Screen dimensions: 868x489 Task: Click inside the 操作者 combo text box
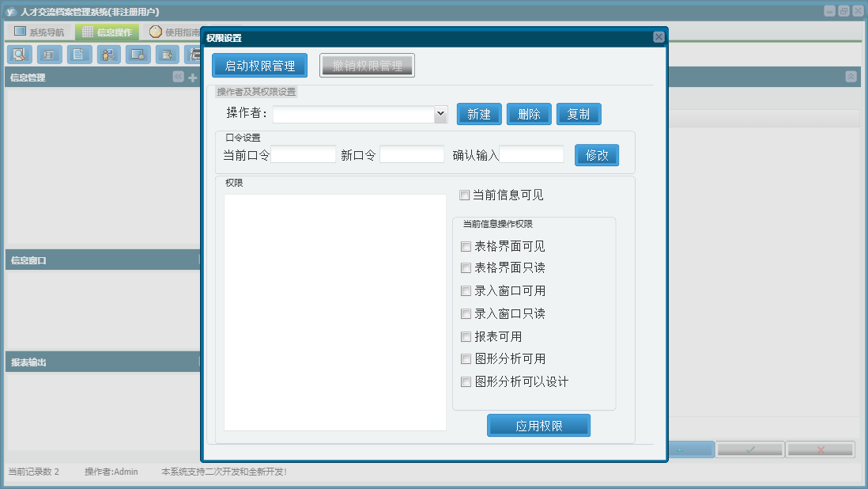[353, 114]
